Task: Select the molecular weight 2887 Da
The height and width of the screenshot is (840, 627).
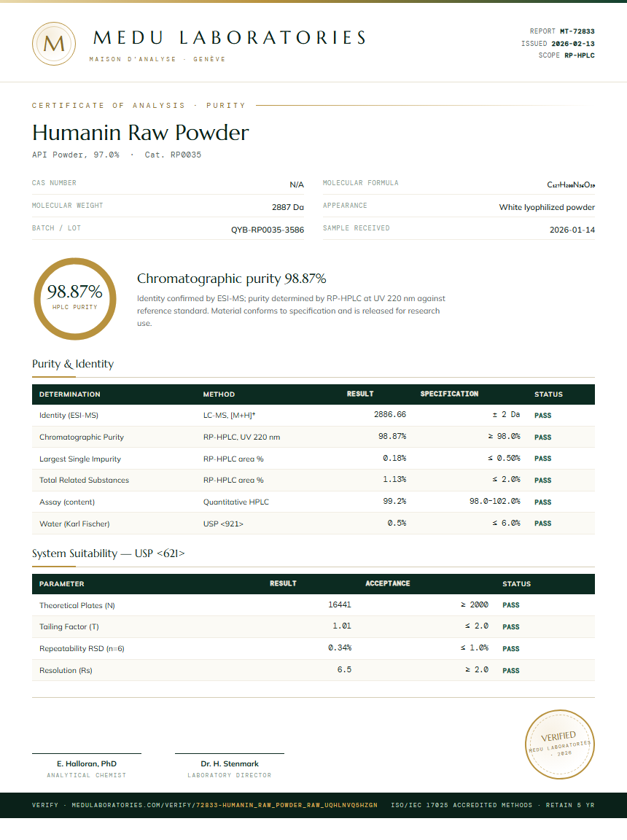Action: click(x=288, y=207)
